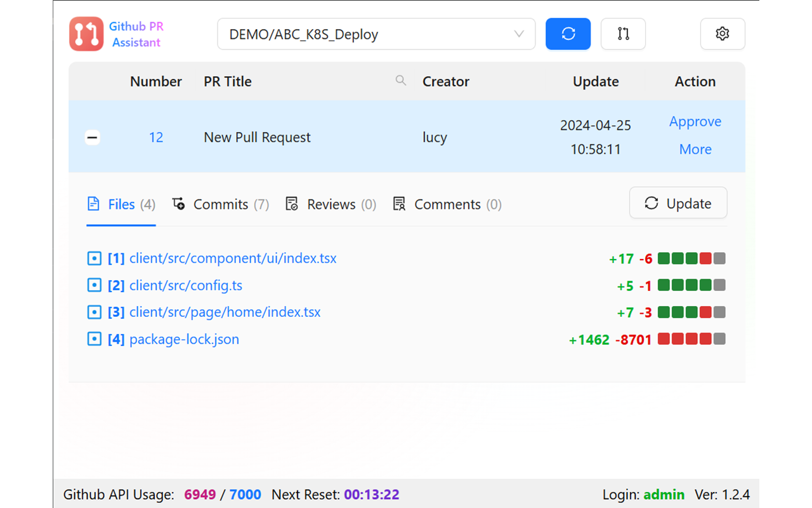Image resolution: width=812 pixels, height=508 pixels.
Task: Switch to the Commits tab
Action: (221, 204)
